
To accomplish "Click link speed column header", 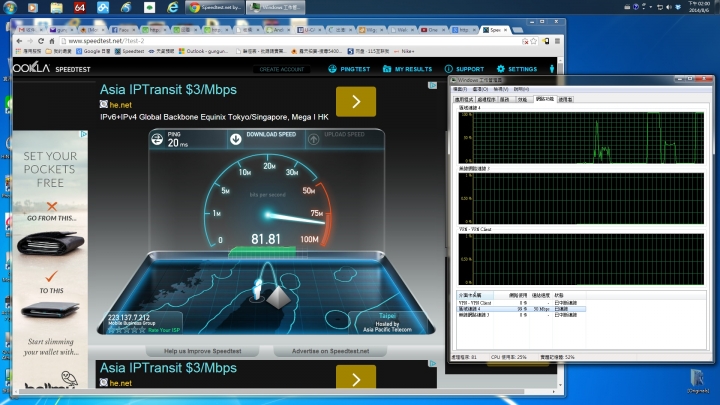I will coord(540,295).
